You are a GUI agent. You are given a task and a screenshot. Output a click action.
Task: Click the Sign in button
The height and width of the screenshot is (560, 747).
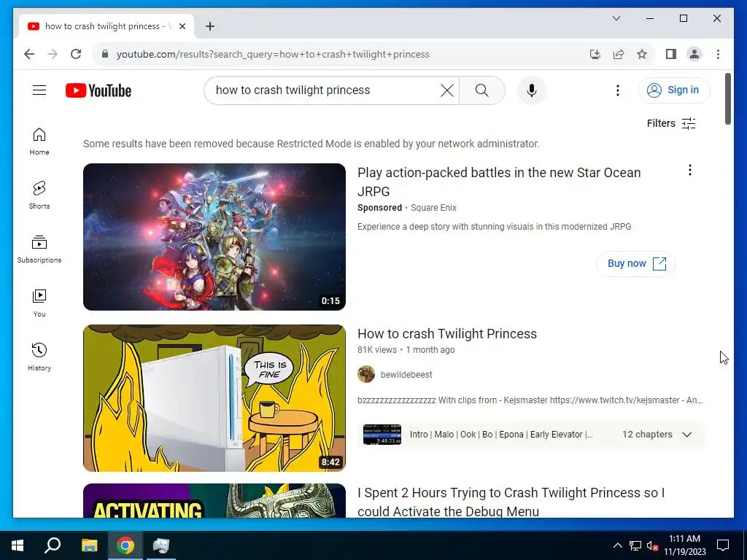(x=674, y=90)
